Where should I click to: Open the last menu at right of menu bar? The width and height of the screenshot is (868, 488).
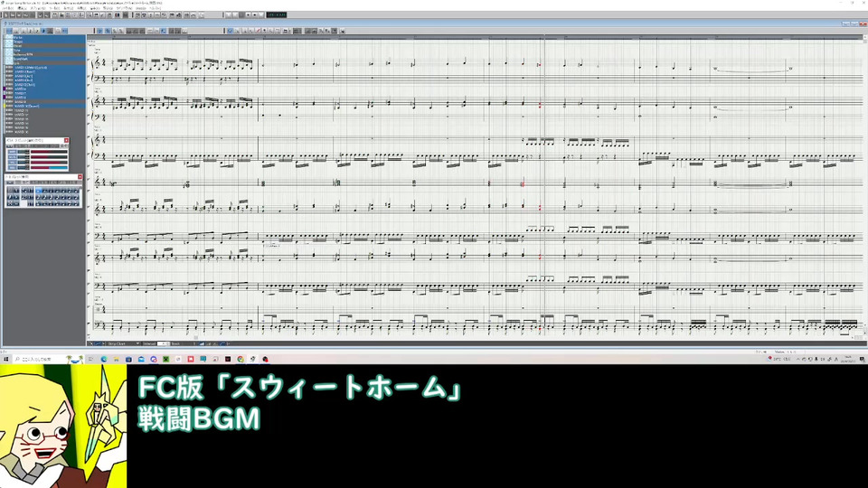point(155,8)
